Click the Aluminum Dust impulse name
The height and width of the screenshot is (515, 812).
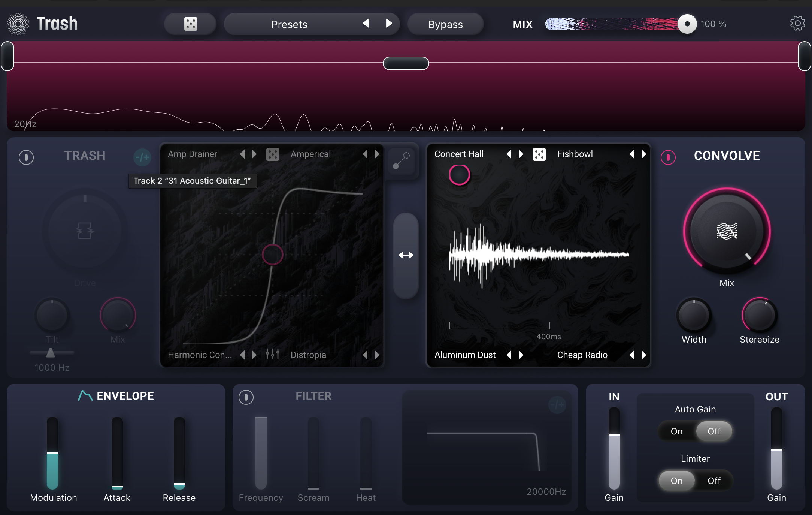point(465,355)
